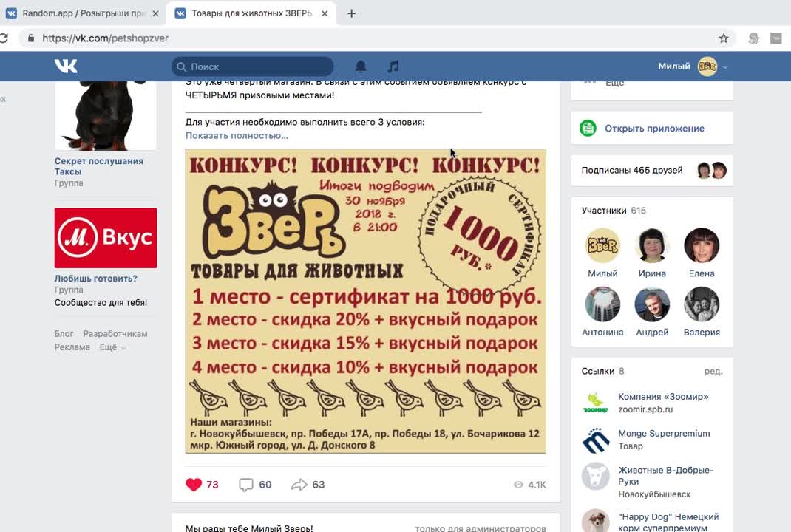Click the search field Поиск
This screenshot has height=532, width=791.
(x=252, y=66)
